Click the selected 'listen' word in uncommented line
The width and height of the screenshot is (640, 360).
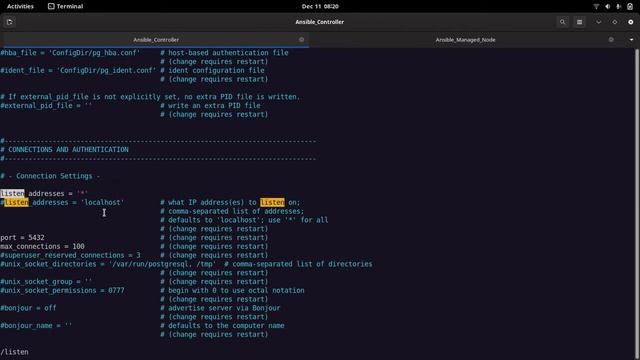(12, 193)
